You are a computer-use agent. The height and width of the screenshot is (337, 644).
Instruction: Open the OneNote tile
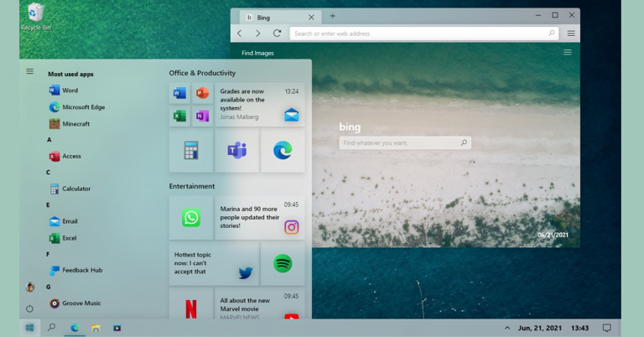click(202, 117)
